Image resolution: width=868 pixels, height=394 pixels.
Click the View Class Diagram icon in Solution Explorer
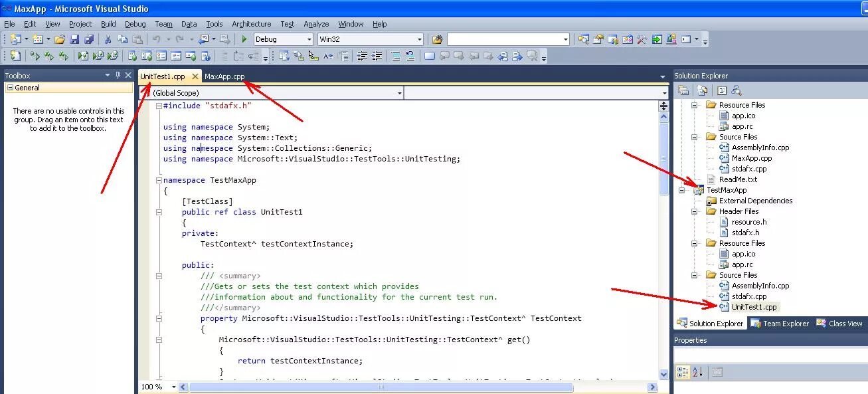[736, 91]
